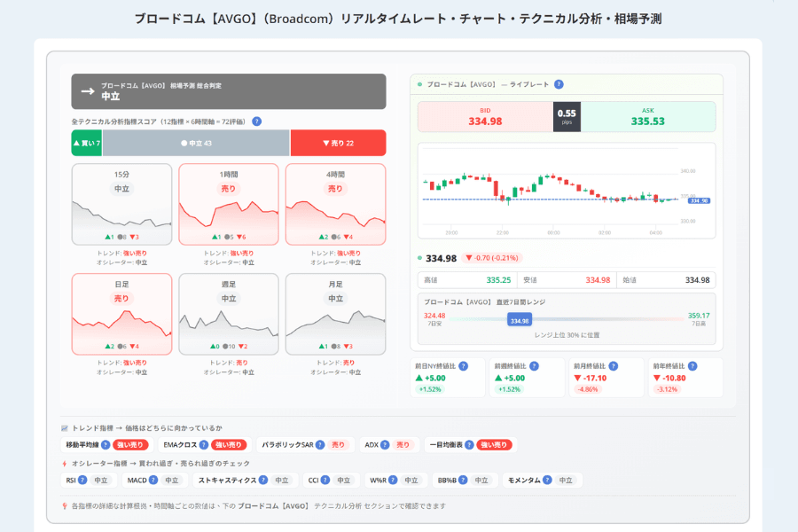Click the 移動平均線 help icon

[106, 445]
